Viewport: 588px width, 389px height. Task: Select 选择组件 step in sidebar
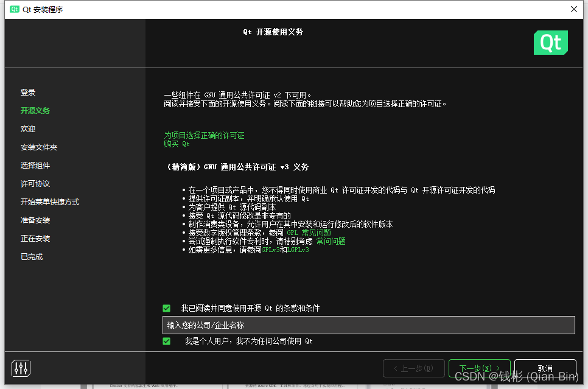tap(35, 166)
